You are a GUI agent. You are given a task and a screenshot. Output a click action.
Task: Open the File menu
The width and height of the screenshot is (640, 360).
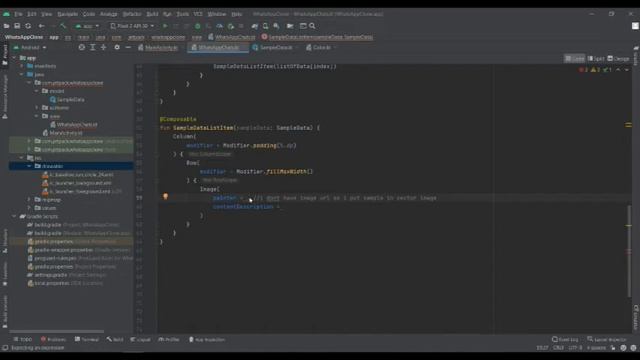point(18,14)
